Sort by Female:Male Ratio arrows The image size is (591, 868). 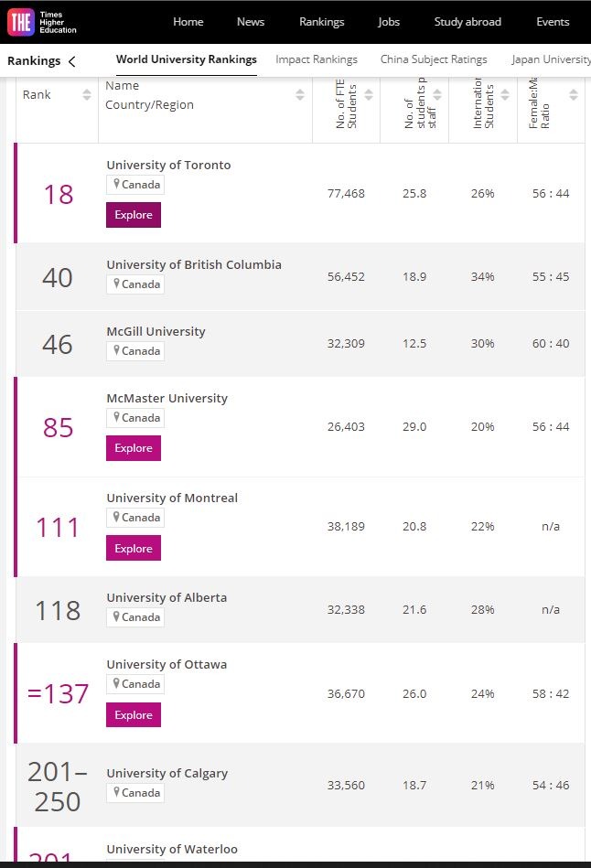tap(574, 94)
